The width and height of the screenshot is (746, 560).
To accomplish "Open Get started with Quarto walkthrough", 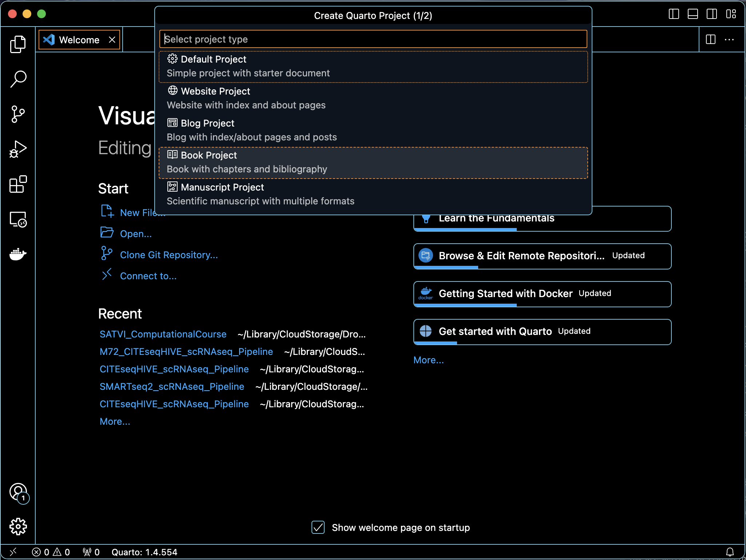I will [x=542, y=332].
